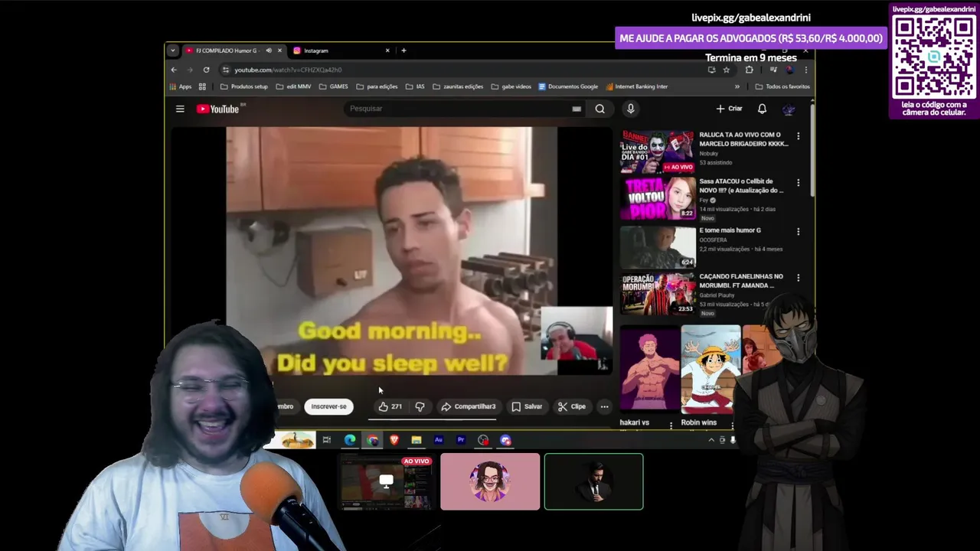
Task: Open gabe videos bookmark folder
Action: click(511, 86)
